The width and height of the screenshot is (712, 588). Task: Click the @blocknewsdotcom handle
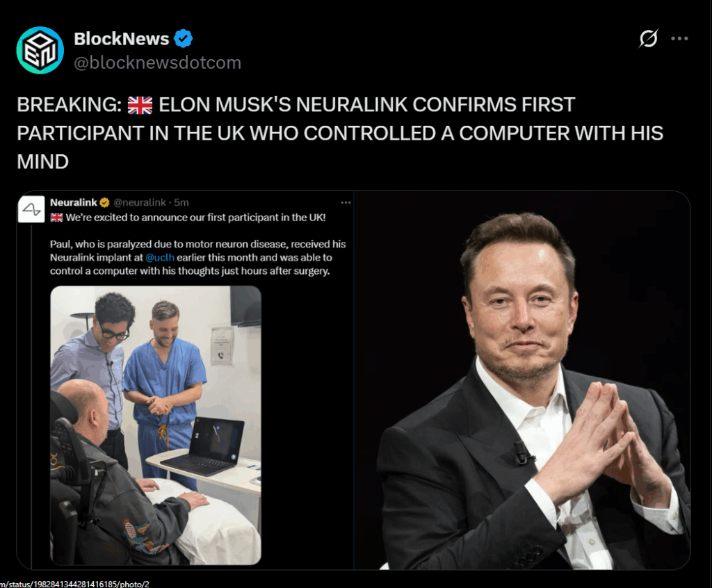[158, 63]
